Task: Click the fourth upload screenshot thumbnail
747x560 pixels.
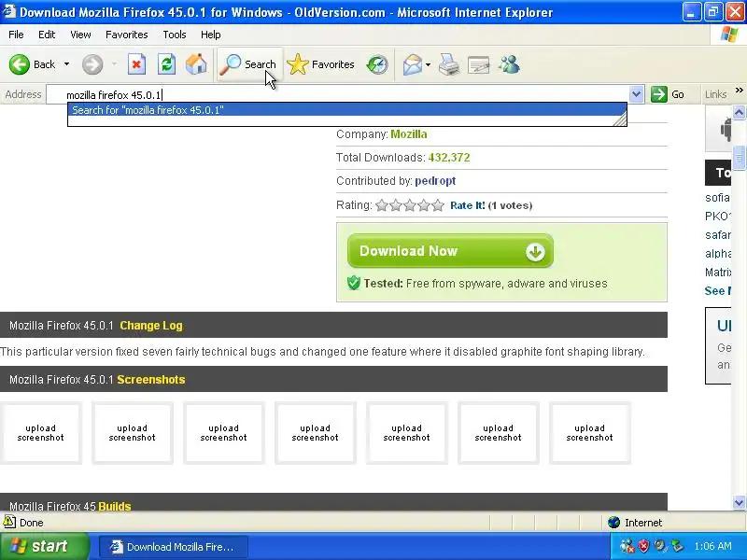Action: pyautogui.click(x=316, y=433)
